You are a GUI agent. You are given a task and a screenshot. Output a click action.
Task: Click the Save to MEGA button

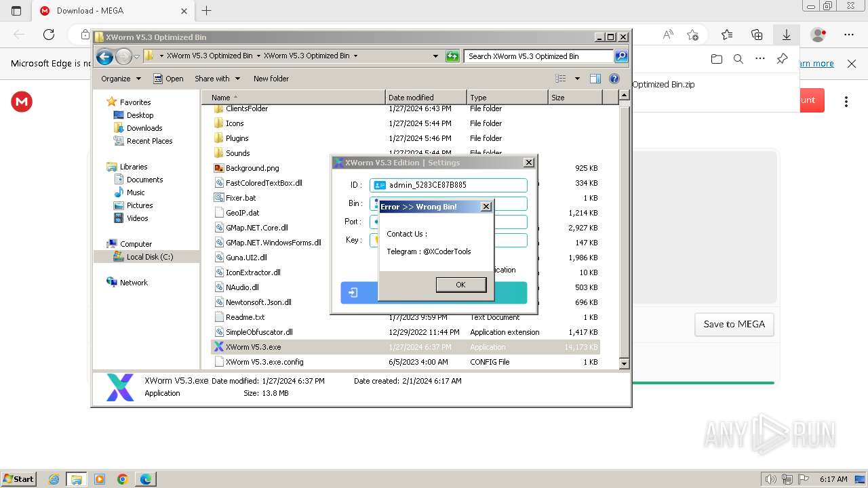(x=734, y=324)
